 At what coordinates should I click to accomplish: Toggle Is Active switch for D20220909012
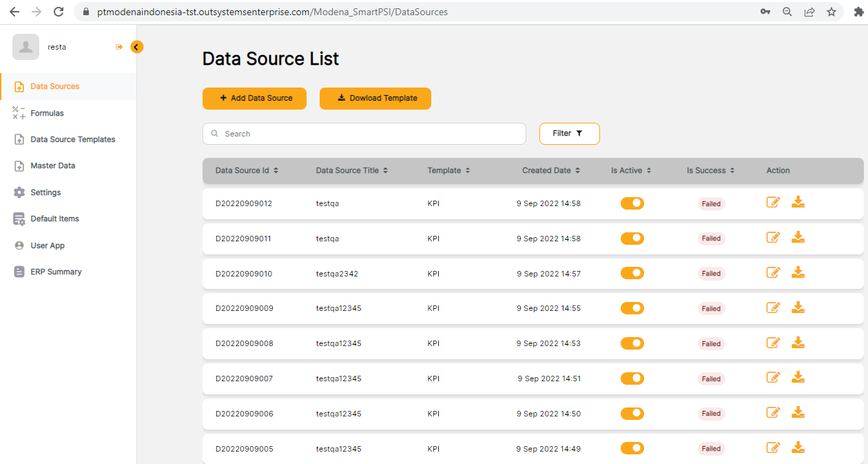[x=632, y=203]
